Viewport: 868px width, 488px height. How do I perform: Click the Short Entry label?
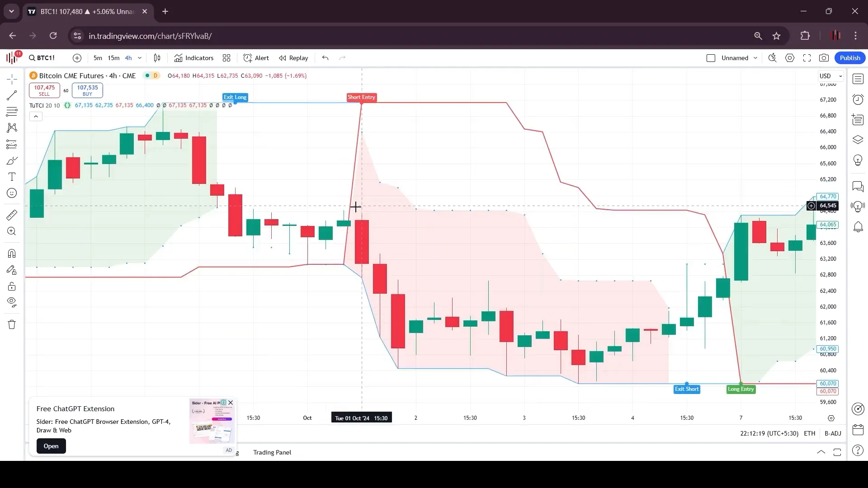(x=362, y=97)
